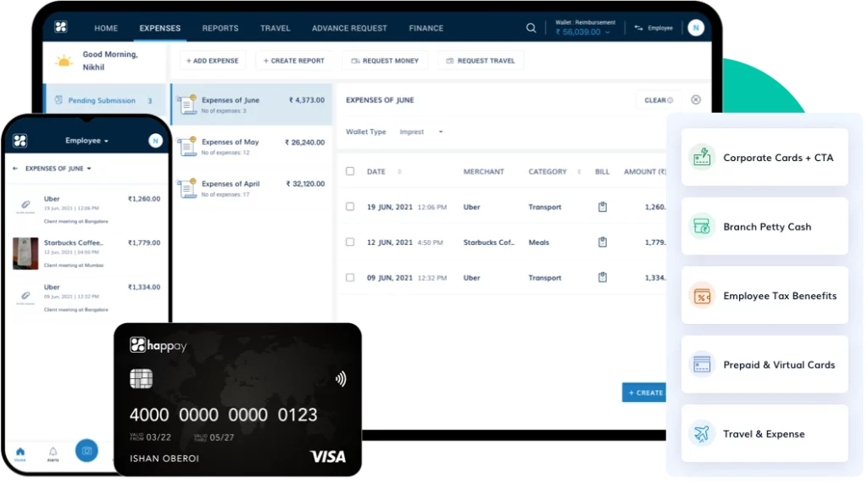
Task: Select the EXPENSES tab
Action: coord(160,28)
